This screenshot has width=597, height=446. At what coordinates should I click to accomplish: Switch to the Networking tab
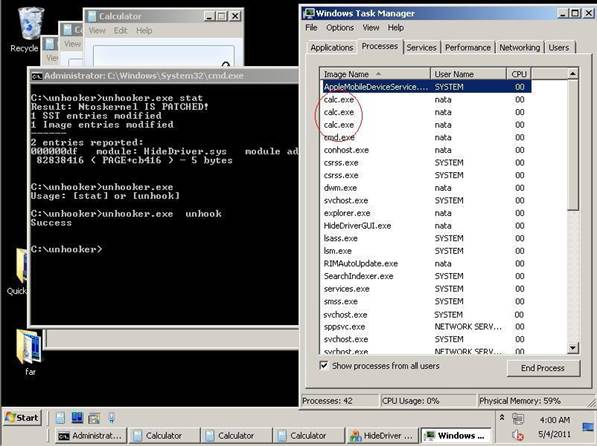click(520, 48)
